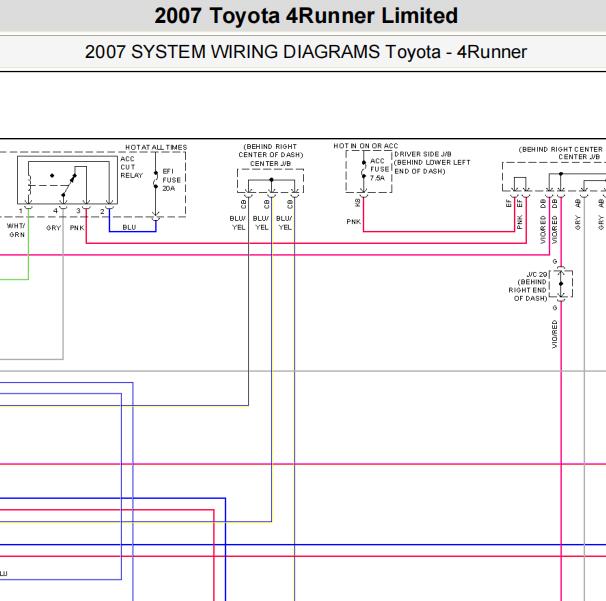Click the "HOT AT ALL TIMES" label
The image size is (606, 601).
[156, 147]
